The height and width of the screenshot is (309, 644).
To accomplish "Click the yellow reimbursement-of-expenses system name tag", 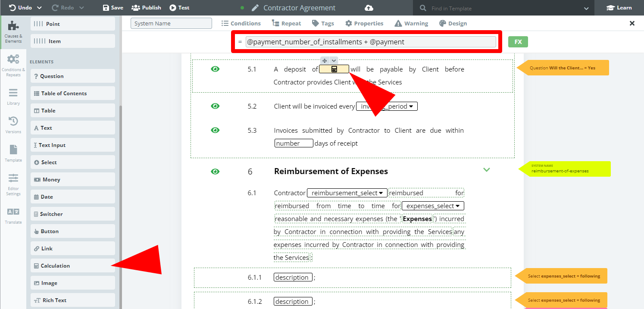I will coord(564,169).
